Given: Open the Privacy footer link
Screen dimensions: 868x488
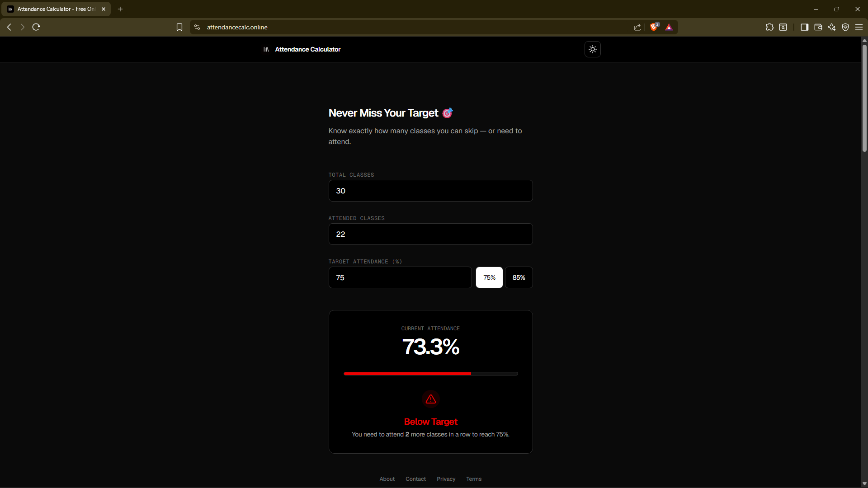Looking at the screenshot, I should coord(446,479).
